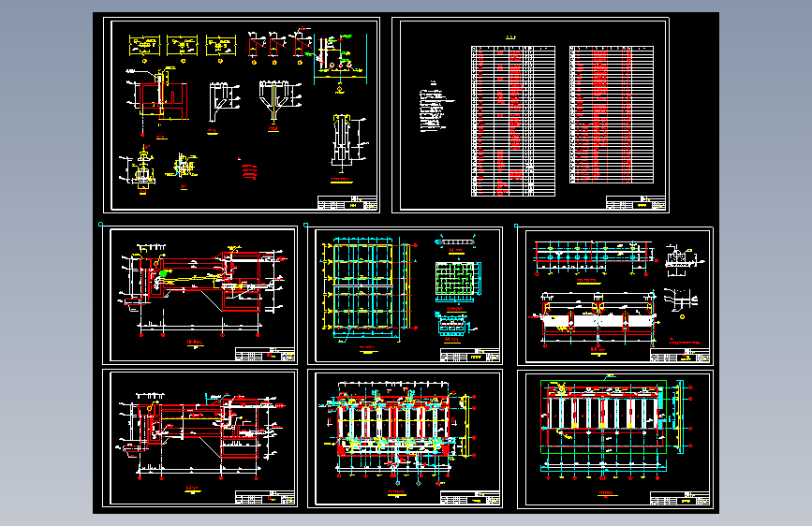
Task: Click the cyan corner marker of middle-left sheet
Action: pyautogui.click(x=100, y=225)
